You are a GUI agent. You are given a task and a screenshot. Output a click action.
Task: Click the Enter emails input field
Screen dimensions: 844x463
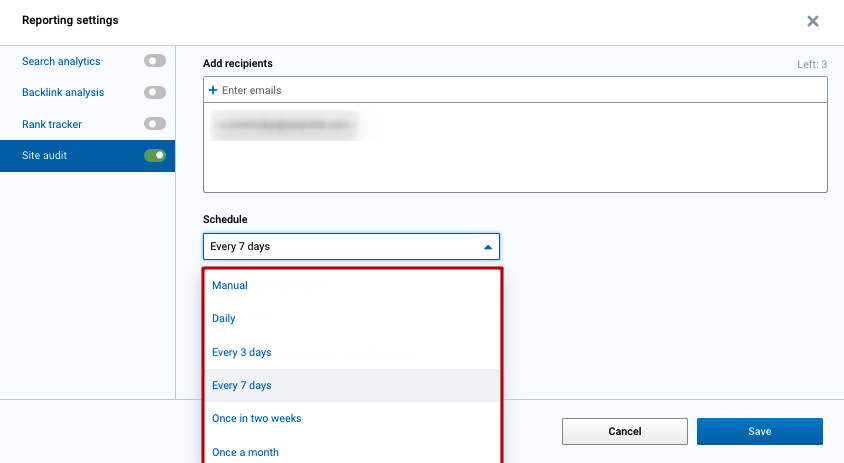(x=500, y=90)
